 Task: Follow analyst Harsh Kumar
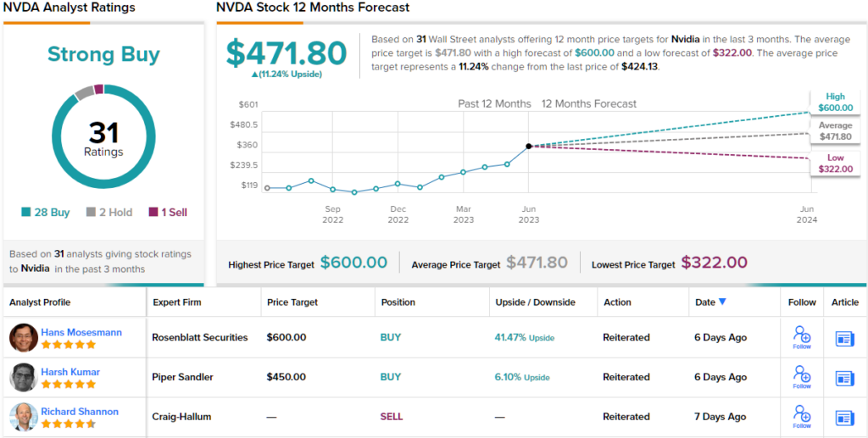(x=801, y=376)
